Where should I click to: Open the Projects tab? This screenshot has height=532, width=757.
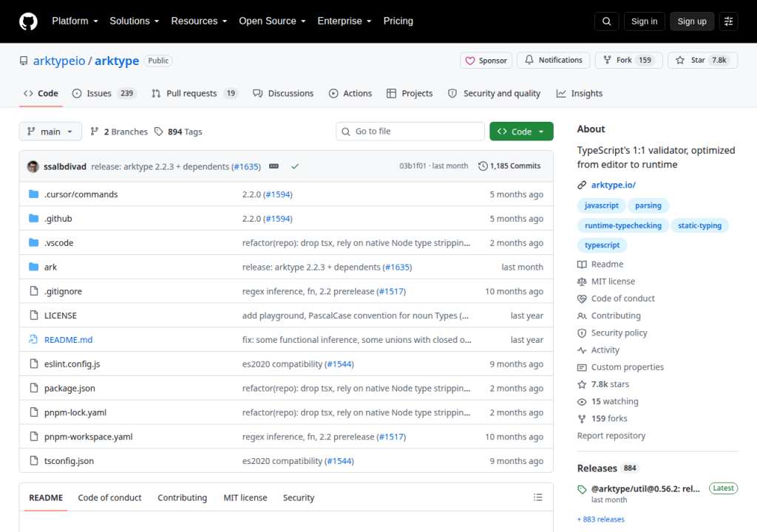[x=410, y=93]
